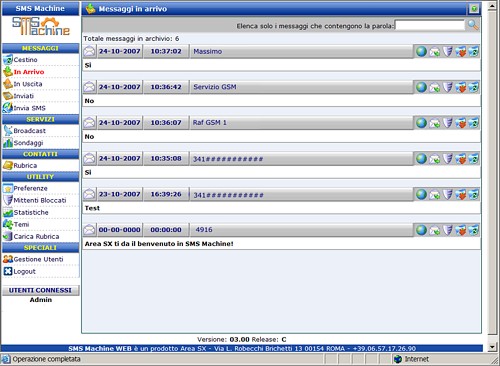Open Invia SMS
Viewport: 500px width, 366px height.
pos(29,108)
